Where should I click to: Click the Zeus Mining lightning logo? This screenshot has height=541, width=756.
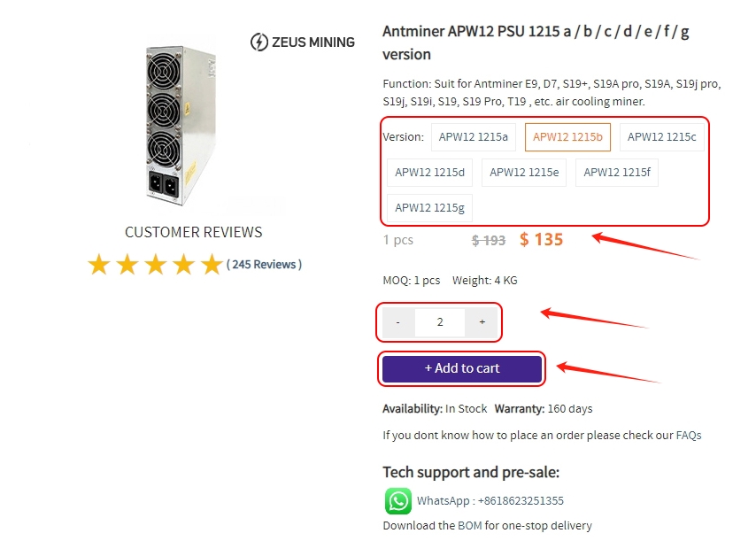[259, 42]
